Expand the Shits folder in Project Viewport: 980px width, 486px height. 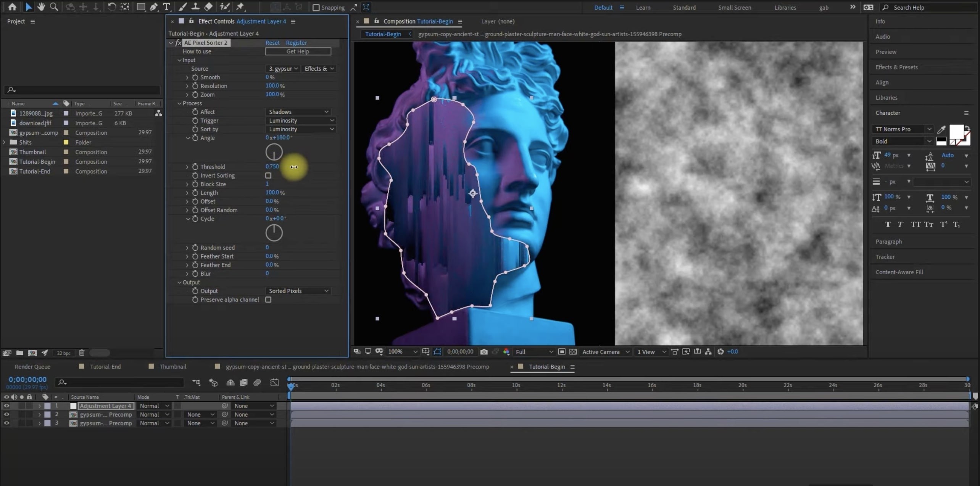coord(4,142)
